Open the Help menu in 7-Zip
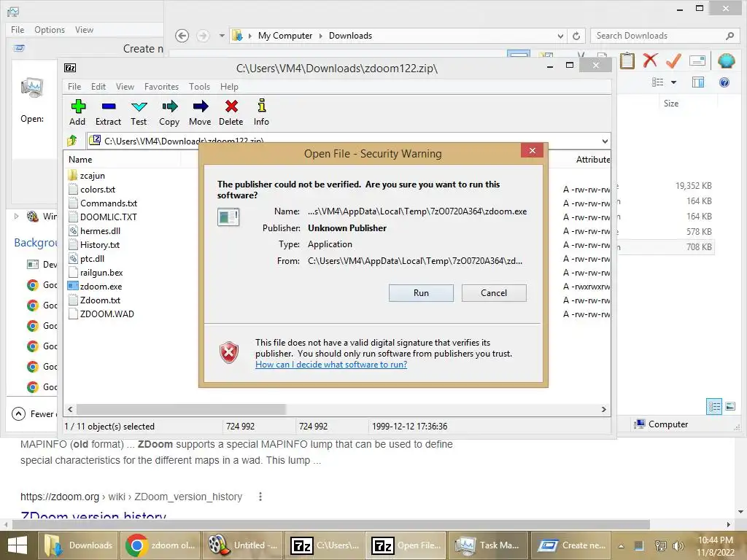747x560 pixels. point(229,87)
